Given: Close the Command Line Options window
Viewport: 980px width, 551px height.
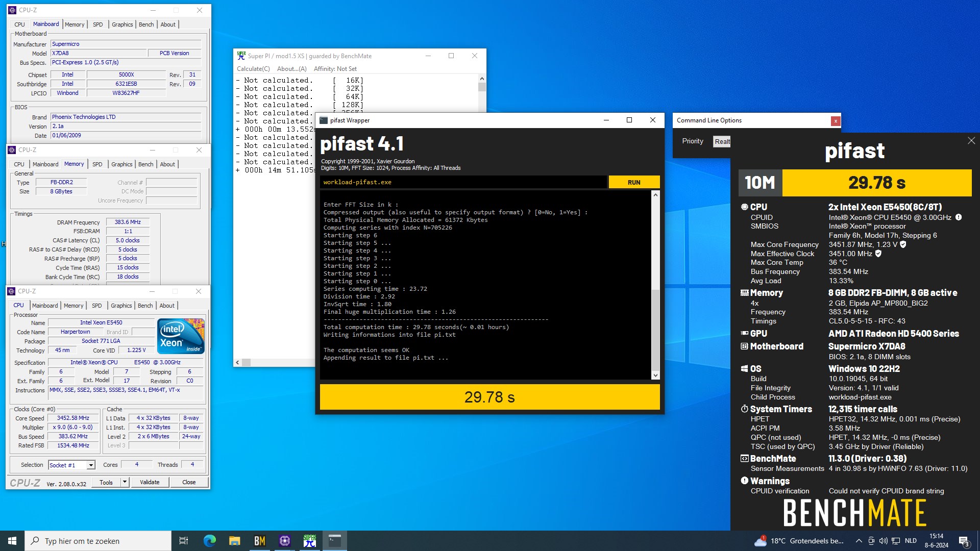Looking at the screenshot, I should [835, 121].
